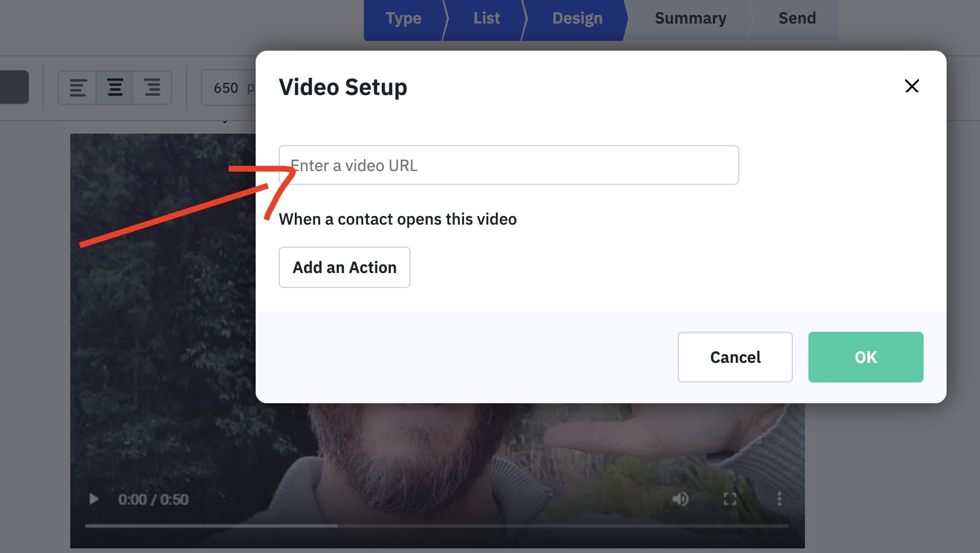Click the 0:00 / 0:50 time display
Viewport: 980px width, 553px height.
[x=153, y=499]
